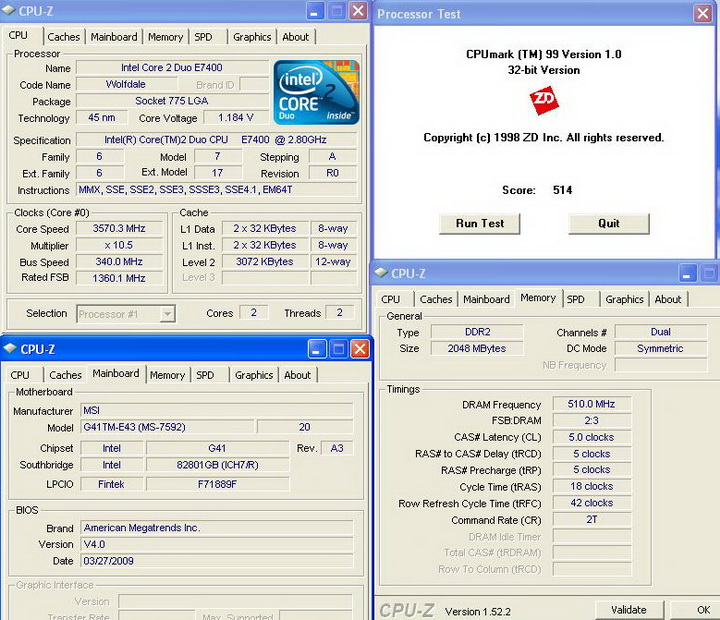The width and height of the screenshot is (720, 620).
Task: Close the Processor Test window
Action: point(703,13)
